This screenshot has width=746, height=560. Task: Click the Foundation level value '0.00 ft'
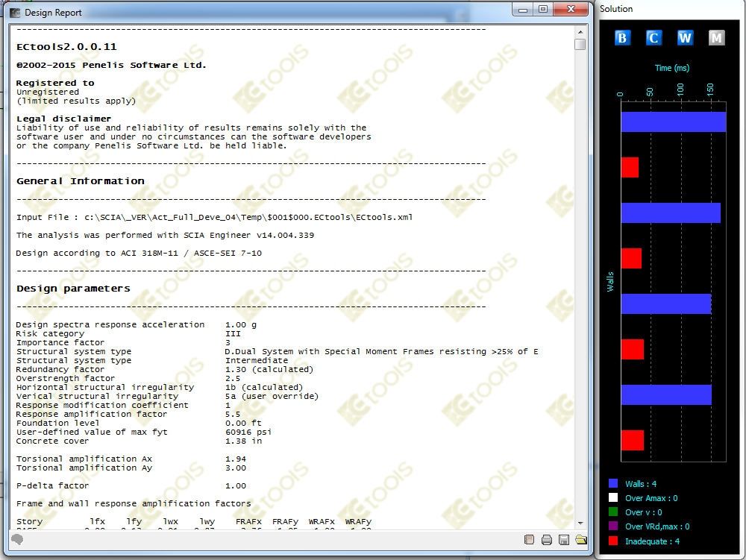coord(243,423)
